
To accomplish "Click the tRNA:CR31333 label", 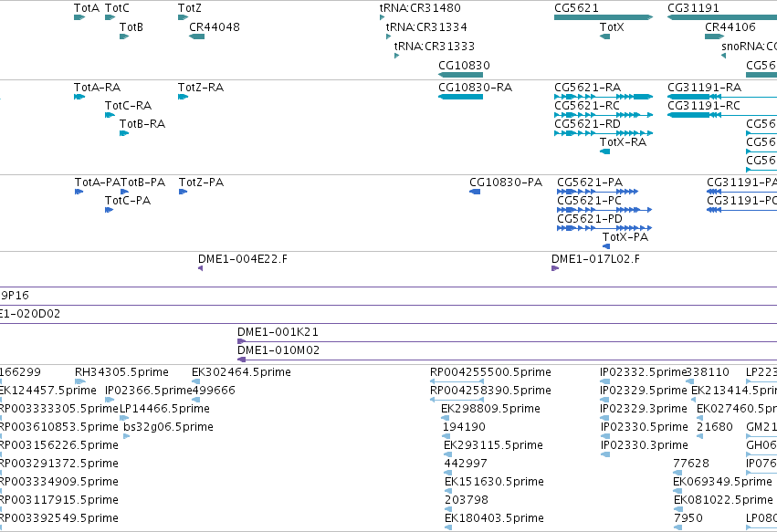I will tap(434, 46).
